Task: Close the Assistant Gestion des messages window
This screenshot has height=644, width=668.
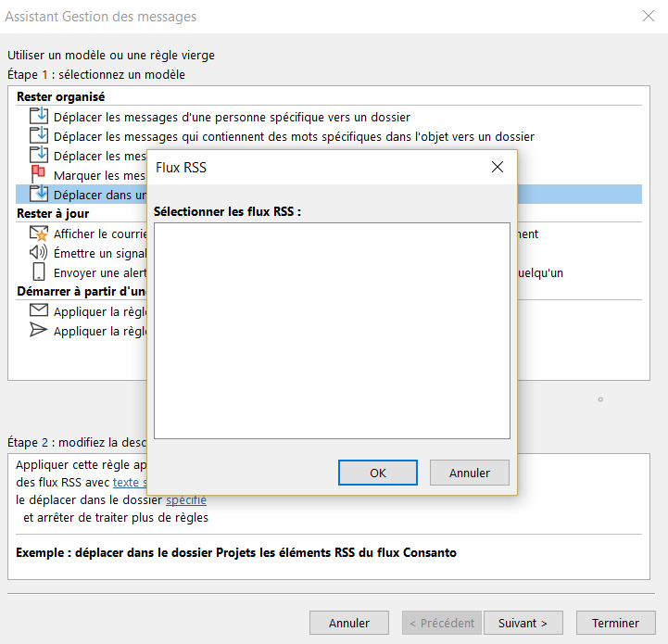Action: point(649,16)
